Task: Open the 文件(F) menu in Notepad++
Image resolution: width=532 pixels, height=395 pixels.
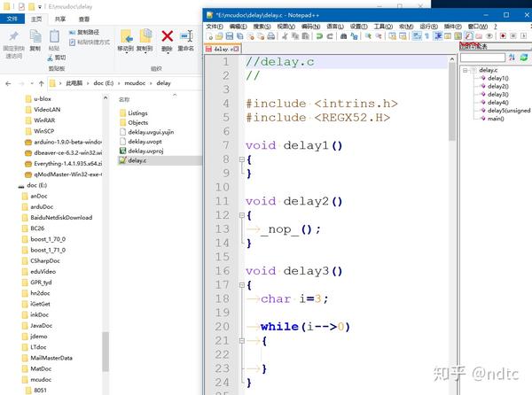Action: (214, 26)
